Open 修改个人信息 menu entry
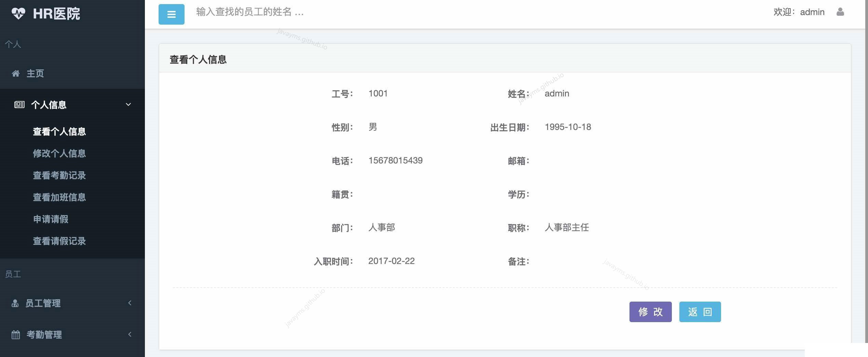The width and height of the screenshot is (868, 357). click(x=59, y=153)
